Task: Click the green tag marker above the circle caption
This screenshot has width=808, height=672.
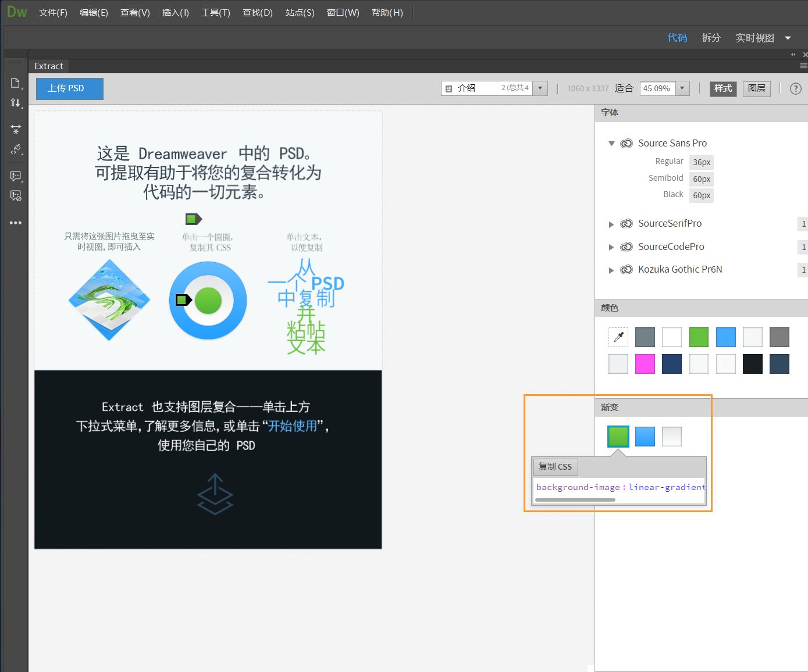Action: (x=193, y=219)
